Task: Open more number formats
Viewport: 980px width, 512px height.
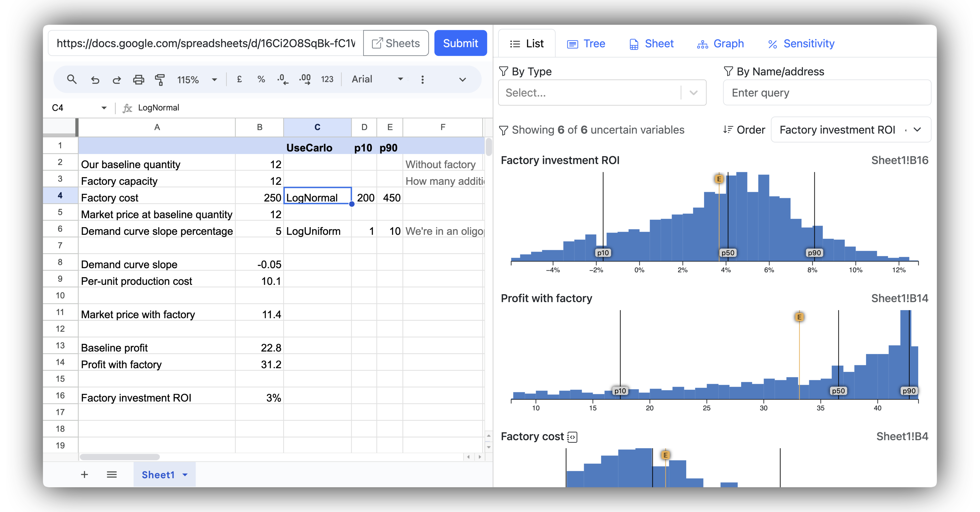Action: pyautogui.click(x=327, y=79)
